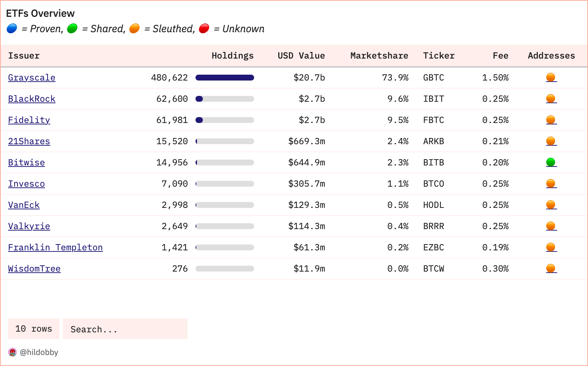Sort table by Holdings column
Screen dimensions: 588x366
[233, 56]
